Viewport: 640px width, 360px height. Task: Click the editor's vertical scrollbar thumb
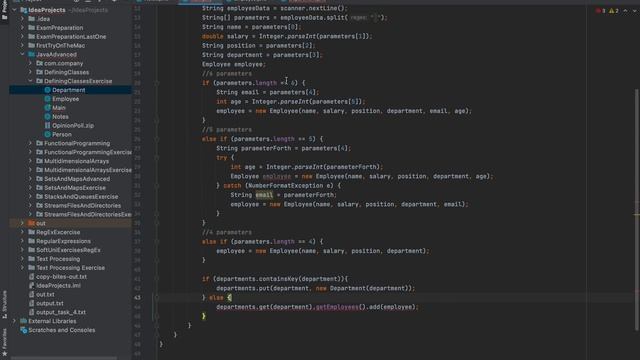click(637, 210)
